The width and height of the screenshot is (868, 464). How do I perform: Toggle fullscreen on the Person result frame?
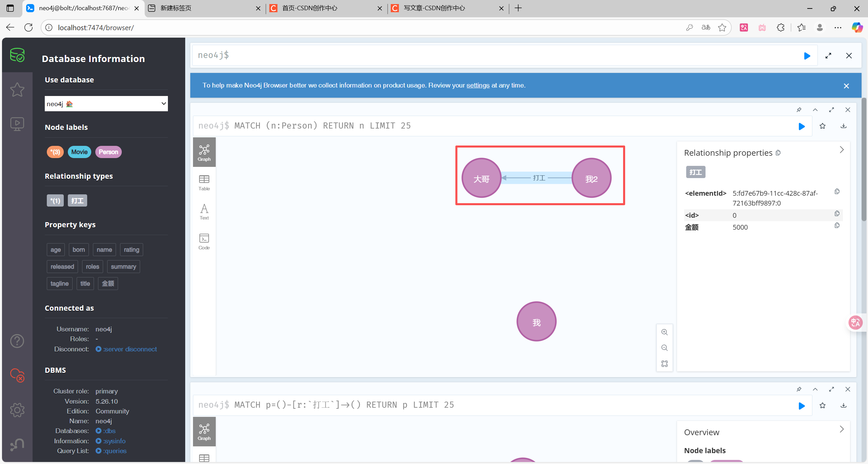831,110
